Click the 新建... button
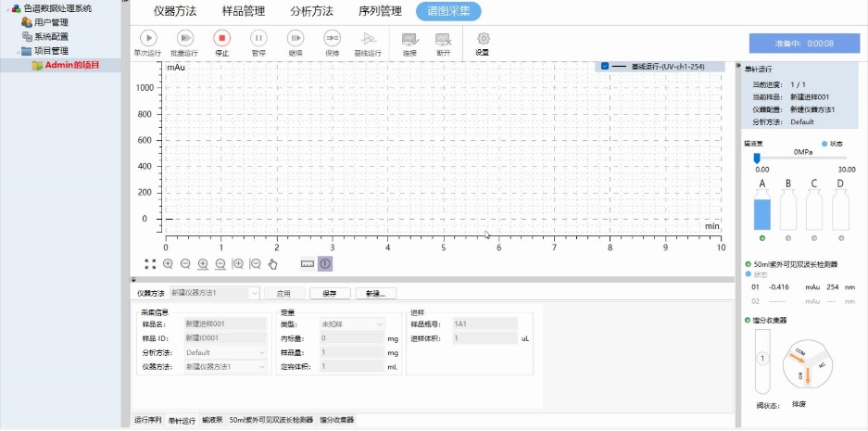Image resolution: width=868 pixels, height=431 pixels. (x=376, y=294)
